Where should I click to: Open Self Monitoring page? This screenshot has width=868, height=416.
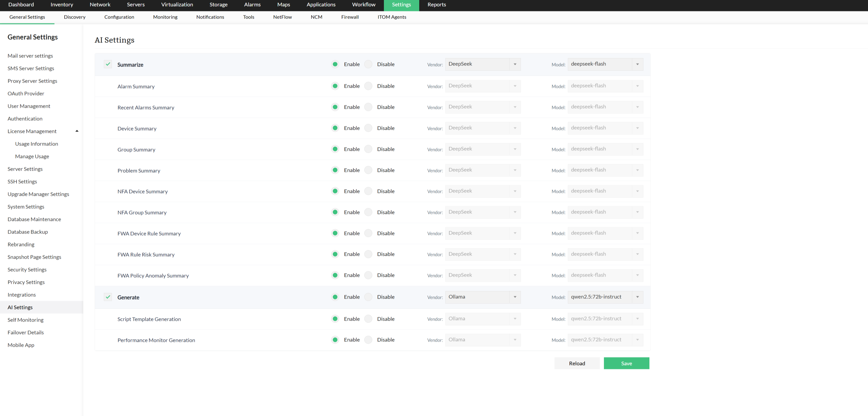pyautogui.click(x=26, y=320)
